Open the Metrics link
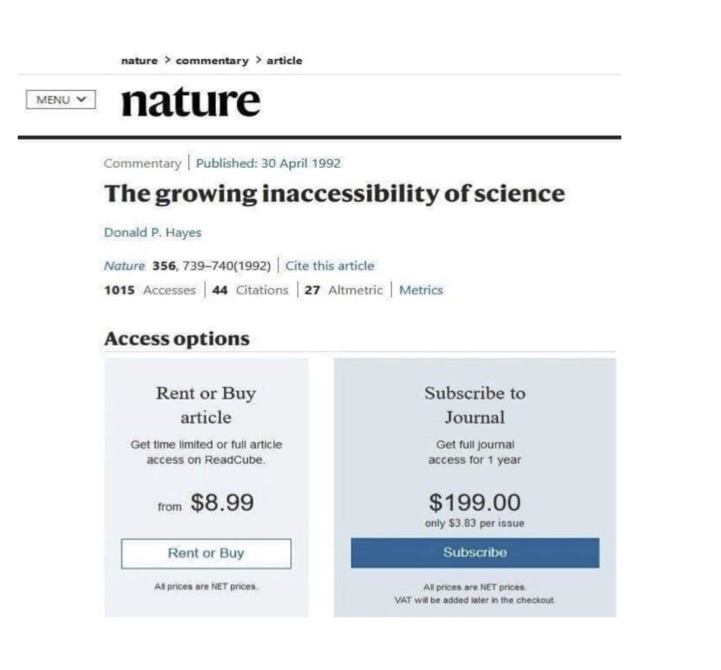Image resolution: width=721 pixels, height=670 pixels. tap(420, 290)
